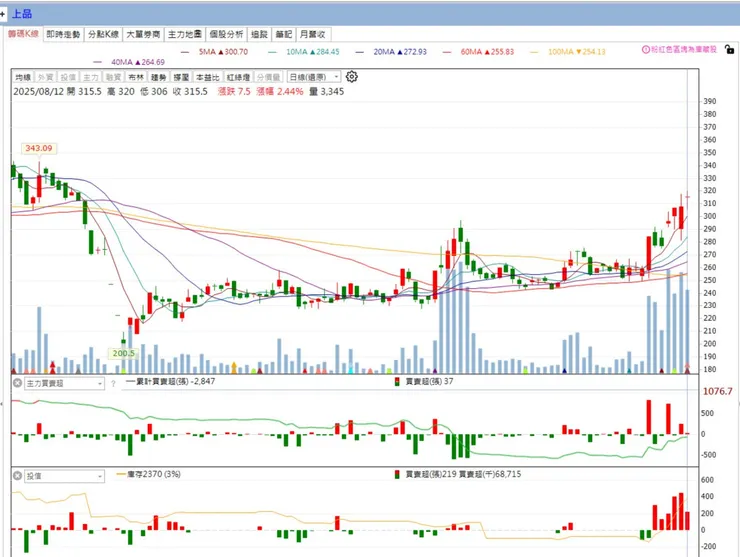This screenshot has height=557, width=740.
Task: Open the 月營收 tab
Action: [x=312, y=34]
